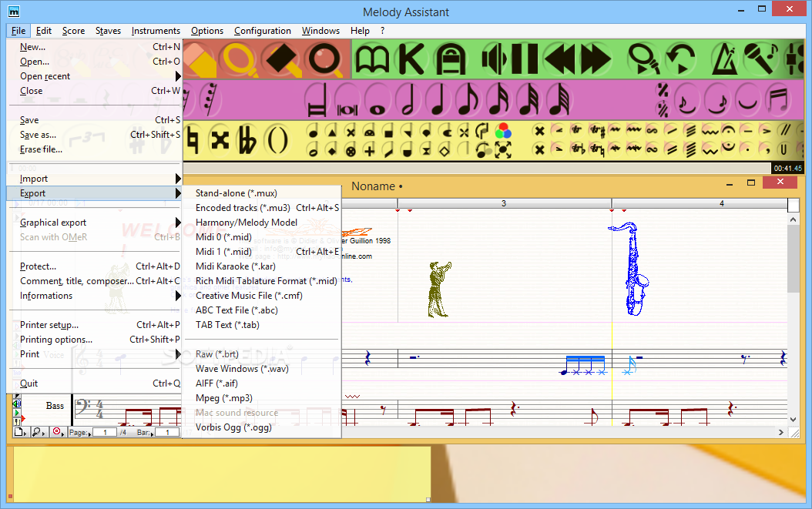
Task: Click the magnifier-with-play icon
Action: click(644, 59)
